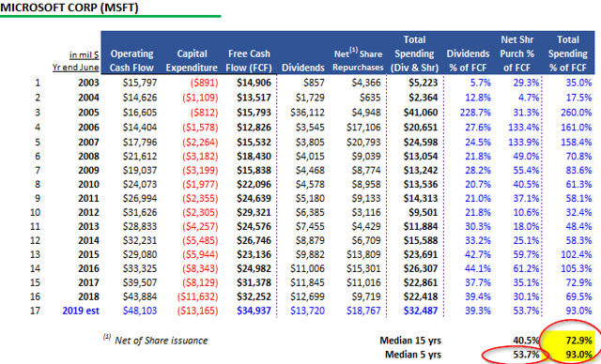Select the 2003 operating cash flow $15,797
Screen dimensions: 601x364
[x=140, y=83]
